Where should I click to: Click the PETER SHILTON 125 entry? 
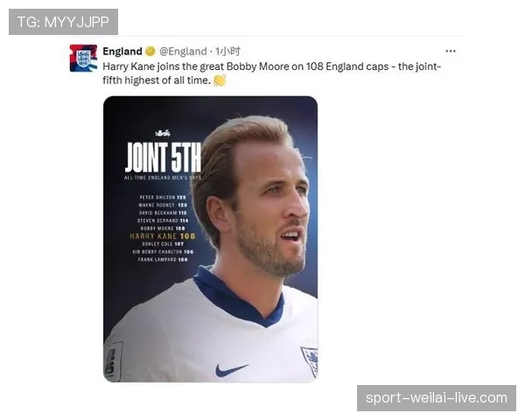pyautogui.click(x=163, y=197)
